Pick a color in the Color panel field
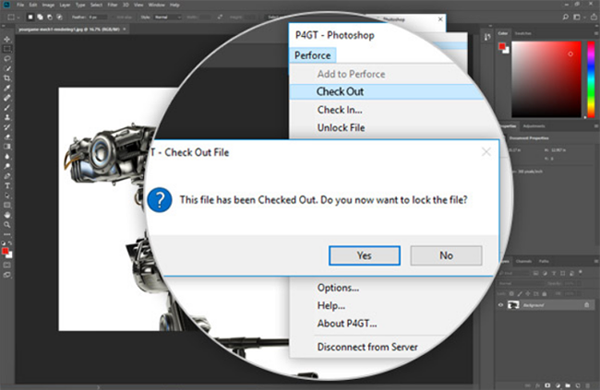This screenshot has width=600, height=390. pos(546,79)
